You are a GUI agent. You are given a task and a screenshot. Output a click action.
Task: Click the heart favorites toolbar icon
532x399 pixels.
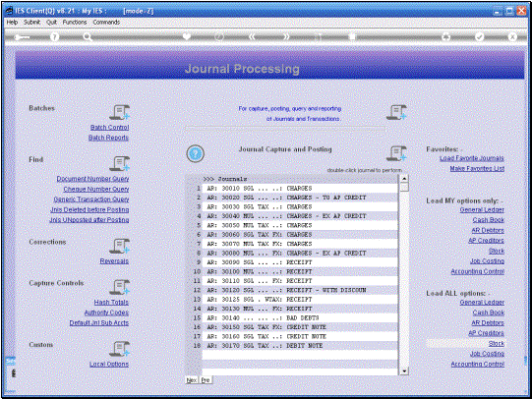coord(187,36)
